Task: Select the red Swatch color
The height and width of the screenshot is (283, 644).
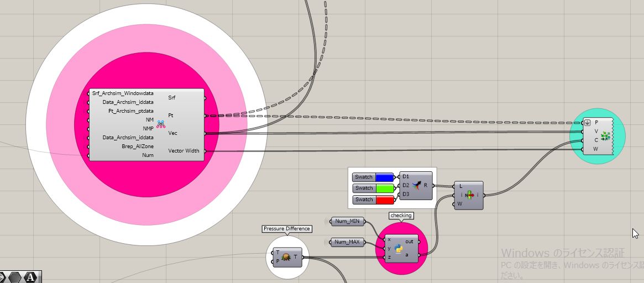Action: click(384, 199)
